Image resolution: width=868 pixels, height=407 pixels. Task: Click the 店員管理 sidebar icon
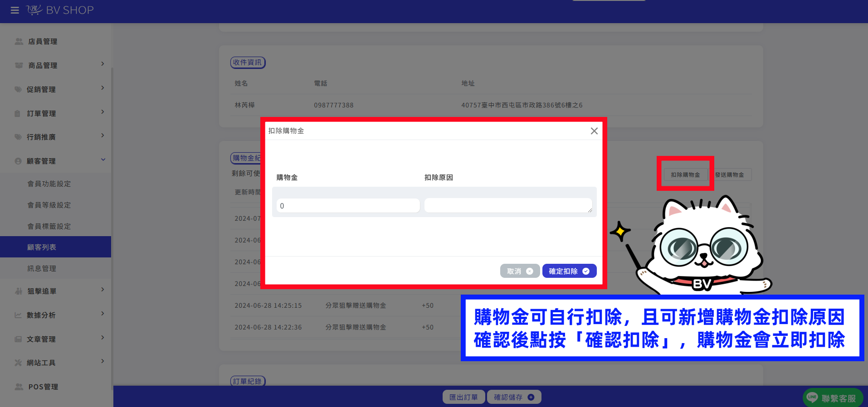19,41
